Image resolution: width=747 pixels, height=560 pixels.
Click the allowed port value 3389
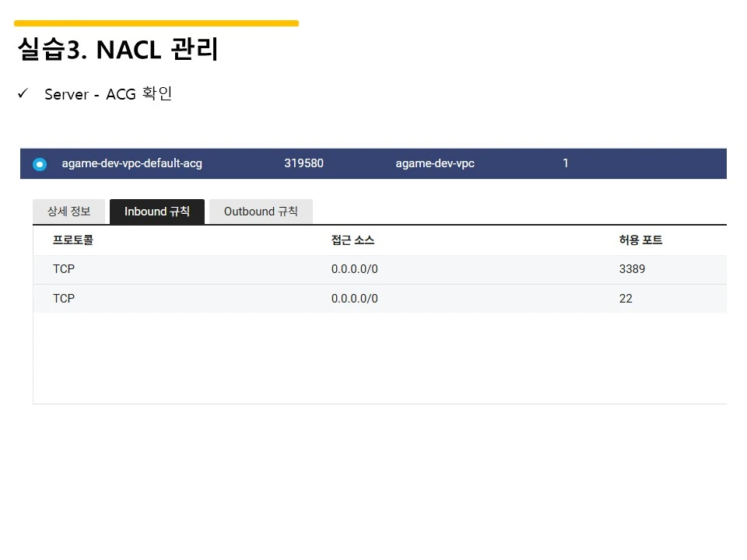click(632, 269)
